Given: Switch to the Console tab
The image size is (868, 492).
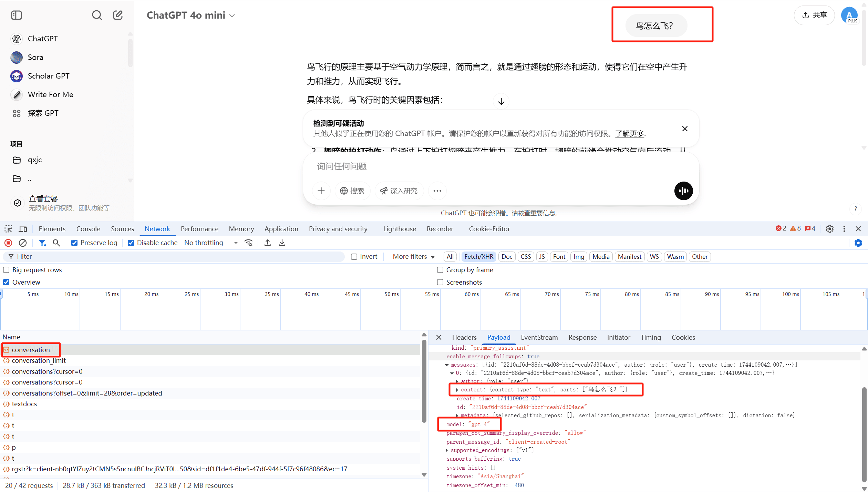Looking at the screenshot, I should click(x=88, y=229).
